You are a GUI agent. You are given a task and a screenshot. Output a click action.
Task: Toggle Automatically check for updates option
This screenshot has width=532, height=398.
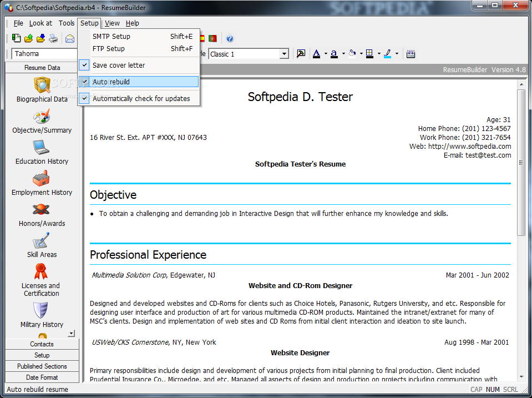coord(139,98)
